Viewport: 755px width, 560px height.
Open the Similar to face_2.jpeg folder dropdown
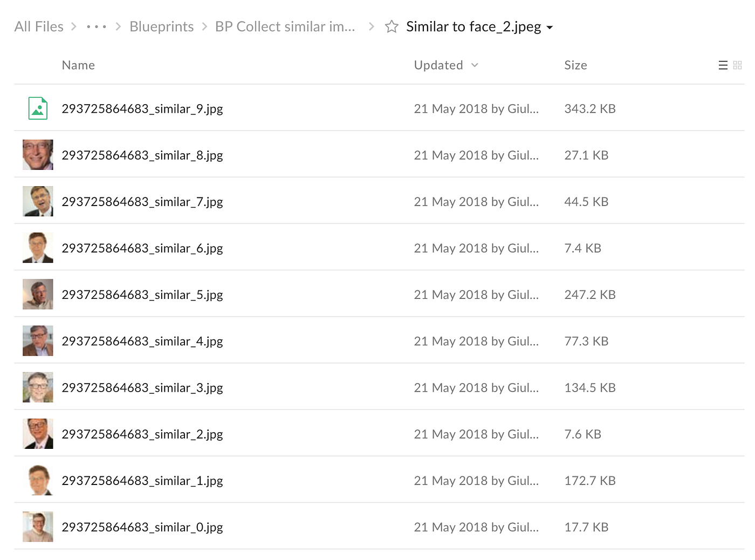click(x=550, y=26)
